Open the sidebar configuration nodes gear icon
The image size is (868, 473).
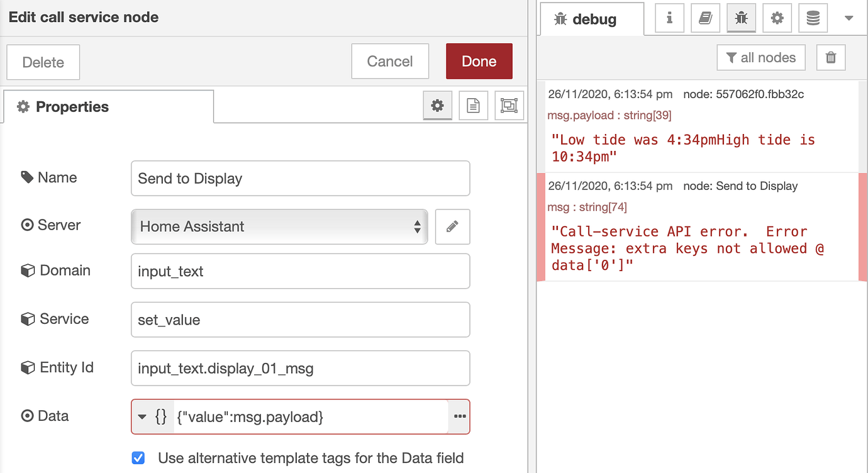tap(777, 18)
